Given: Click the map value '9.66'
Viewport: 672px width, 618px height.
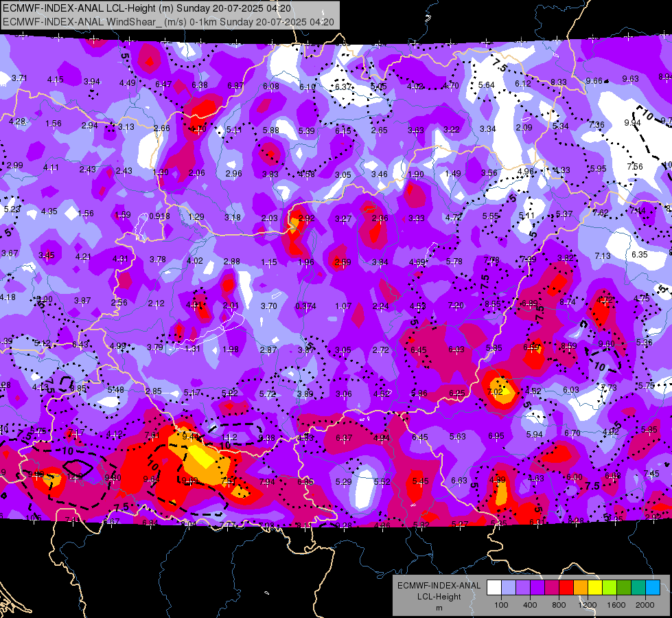Looking at the screenshot, I should click(594, 80).
